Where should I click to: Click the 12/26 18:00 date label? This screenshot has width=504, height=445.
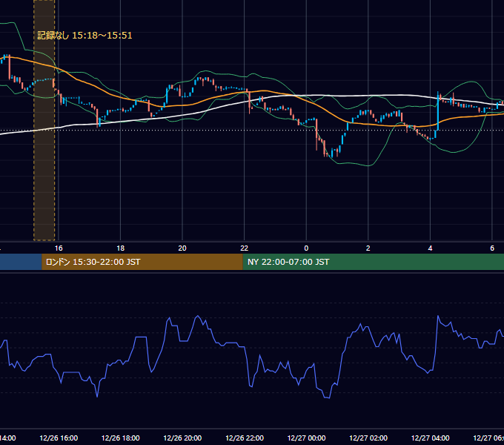(121, 438)
